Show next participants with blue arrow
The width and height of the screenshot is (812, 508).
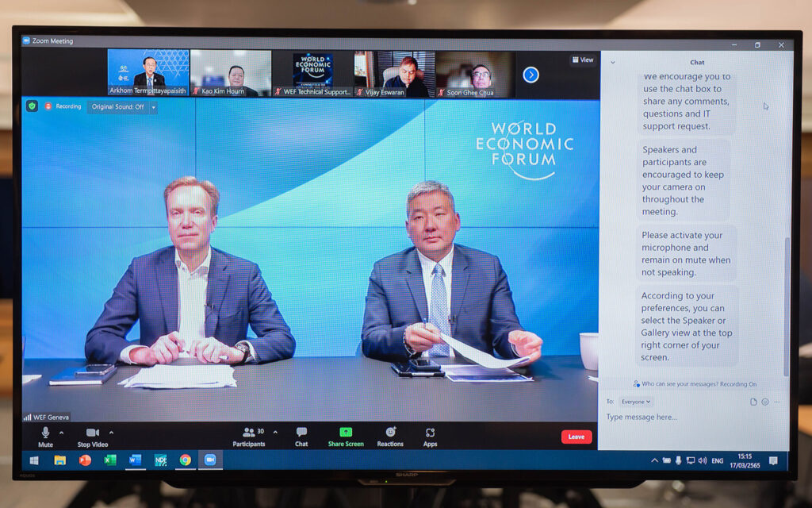click(x=531, y=75)
